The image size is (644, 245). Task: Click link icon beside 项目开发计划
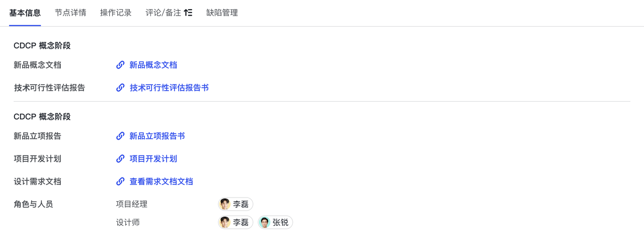tap(120, 159)
